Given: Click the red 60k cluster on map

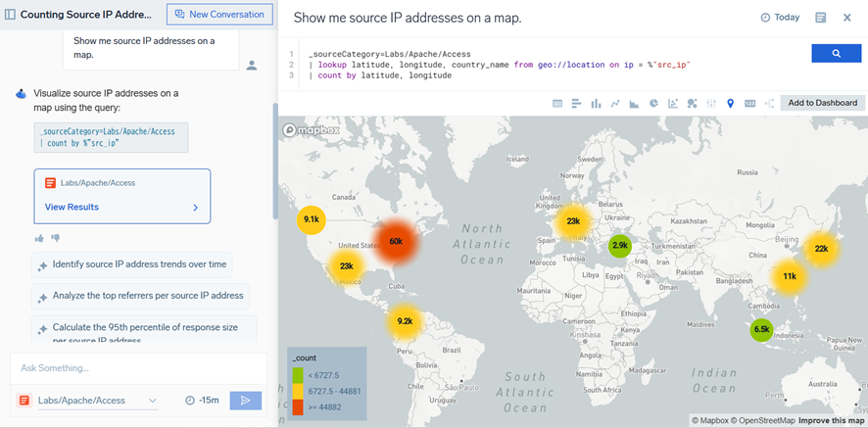Looking at the screenshot, I should (x=395, y=241).
